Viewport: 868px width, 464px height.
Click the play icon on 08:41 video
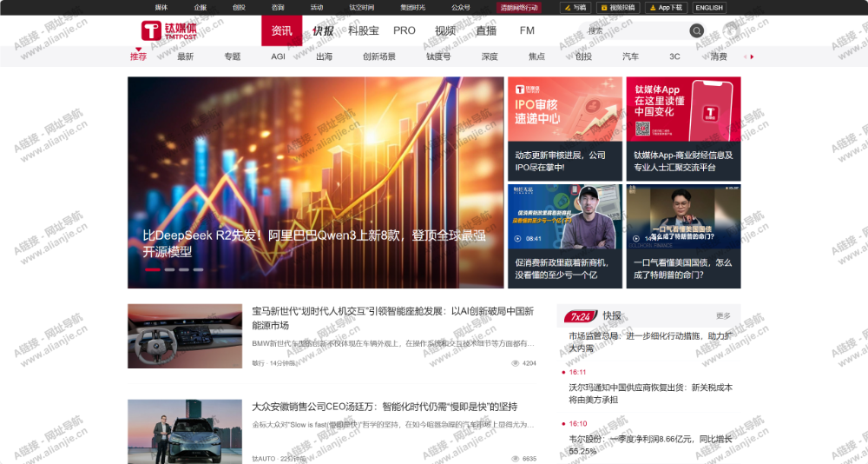(517, 239)
